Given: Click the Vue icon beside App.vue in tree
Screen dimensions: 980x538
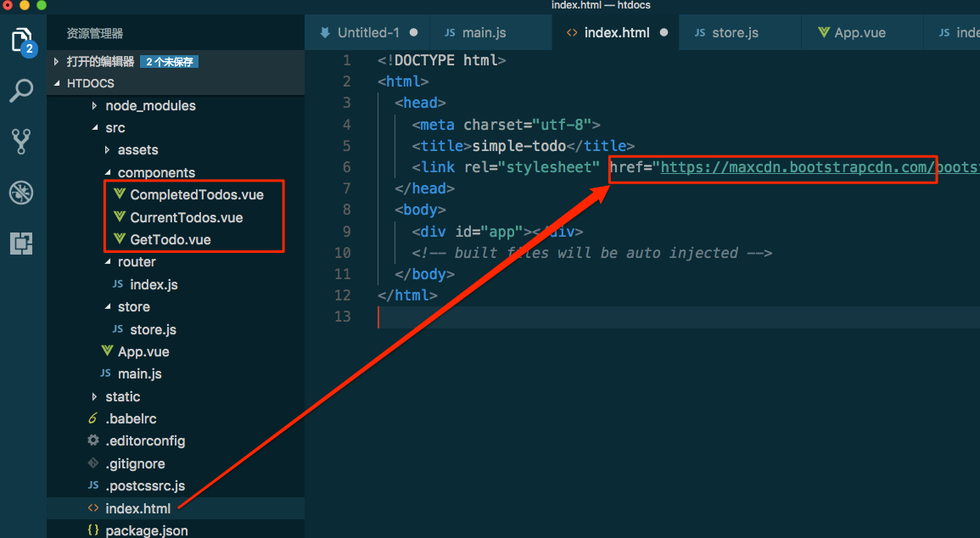Looking at the screenshot, I should pos(108,351).
